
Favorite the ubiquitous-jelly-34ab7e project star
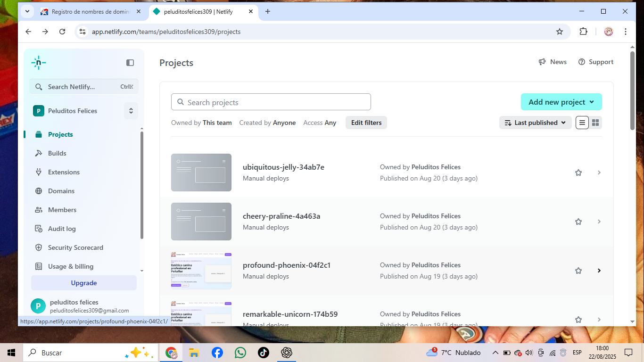[x=578, y=173]
